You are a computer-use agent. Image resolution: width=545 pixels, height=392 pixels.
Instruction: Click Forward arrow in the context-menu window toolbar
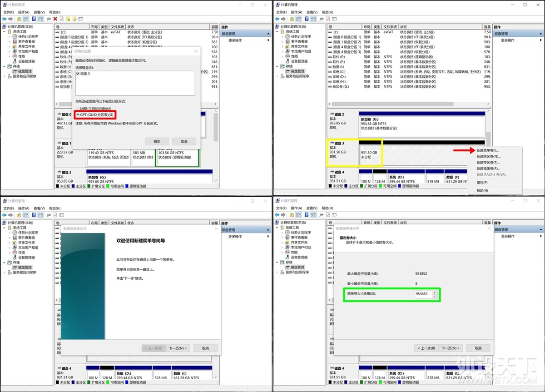pyautogui.click(x=283, y=19)
